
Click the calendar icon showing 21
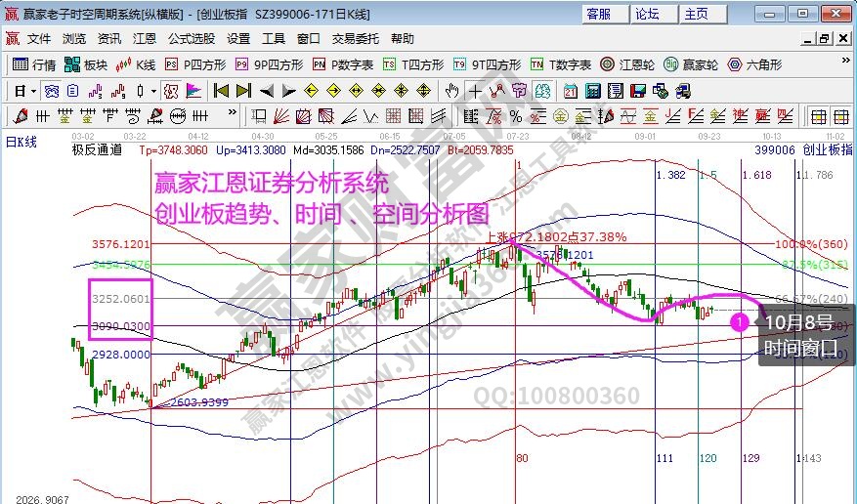[571, 91]
